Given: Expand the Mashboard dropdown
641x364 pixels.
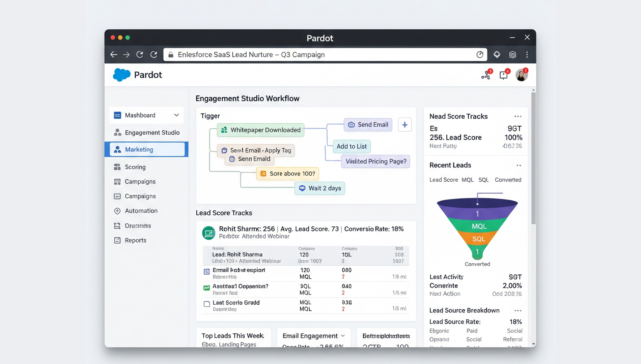Looking at the screenshot, I should coord(176,115).
